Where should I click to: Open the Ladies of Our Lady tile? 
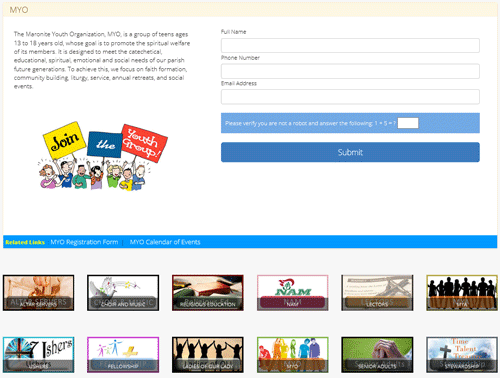(x=208, y=355)
